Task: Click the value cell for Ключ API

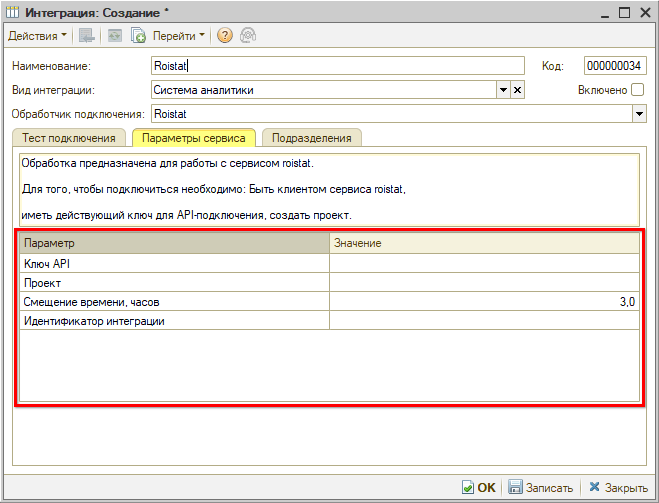Action: point(484,263)
